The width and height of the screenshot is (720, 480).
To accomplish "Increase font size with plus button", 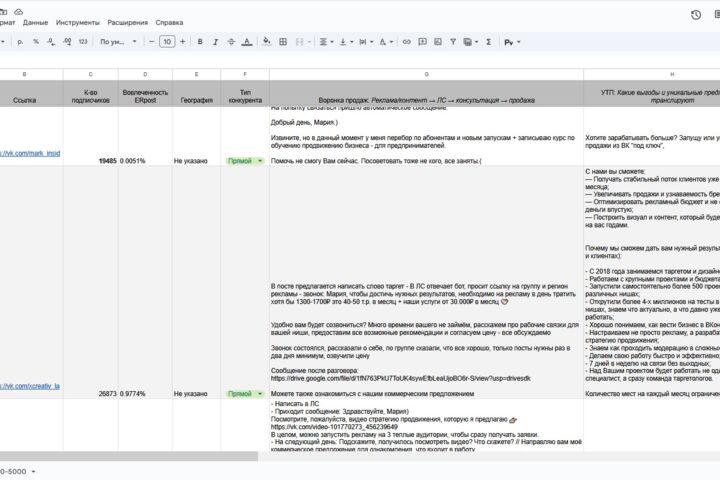I will pos(183,42).
